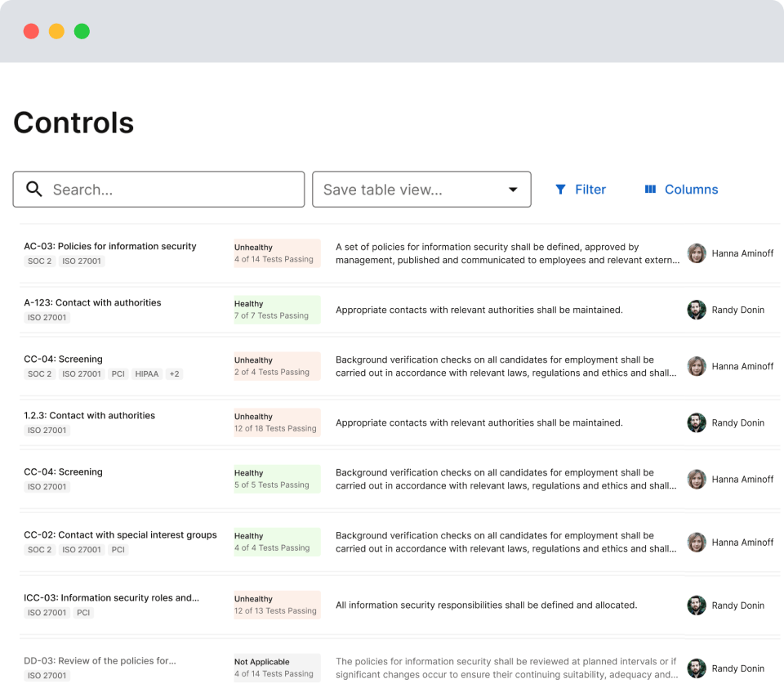Focus the Search input field
784x688 pixels.
tap(158, 189)
